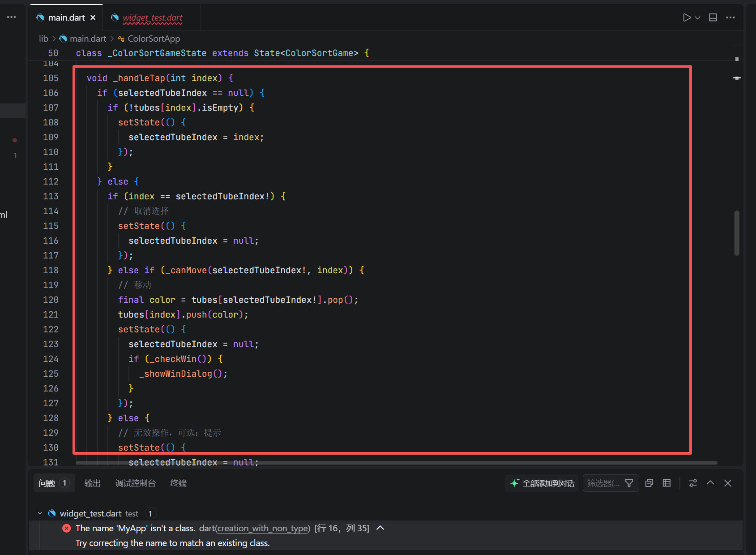Open the problems filter funnel icon
This screenshot has height=555, width=756.
pos(629,483)
